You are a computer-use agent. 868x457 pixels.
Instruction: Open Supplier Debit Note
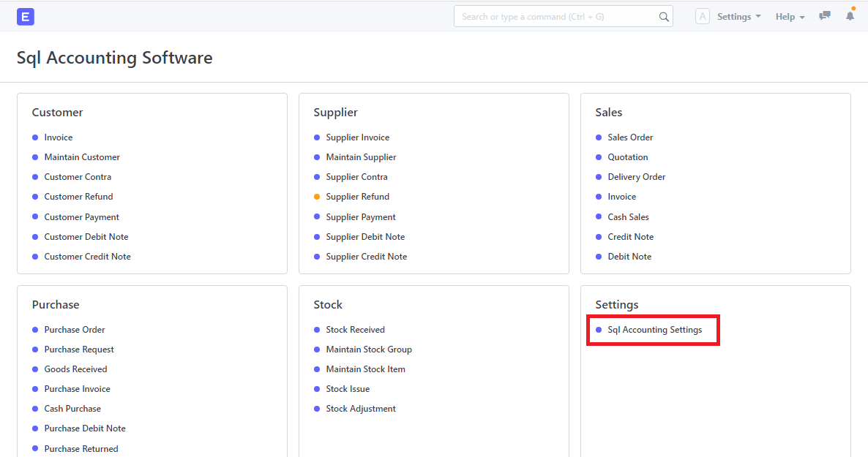365,237
